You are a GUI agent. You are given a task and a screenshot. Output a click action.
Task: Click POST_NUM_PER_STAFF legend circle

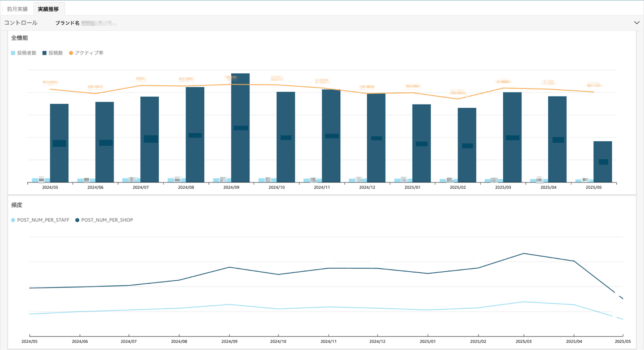13,220
